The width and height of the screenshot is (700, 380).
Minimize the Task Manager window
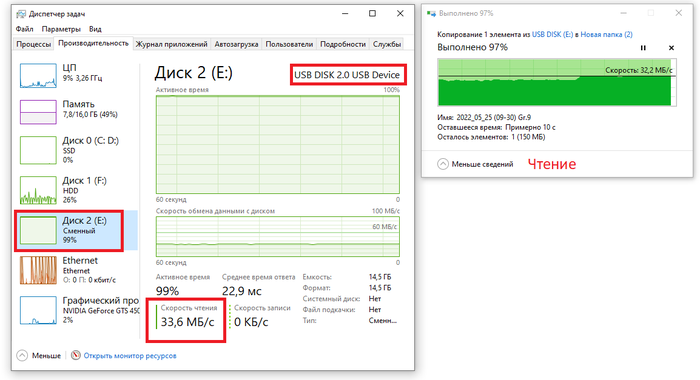(345, 13)
